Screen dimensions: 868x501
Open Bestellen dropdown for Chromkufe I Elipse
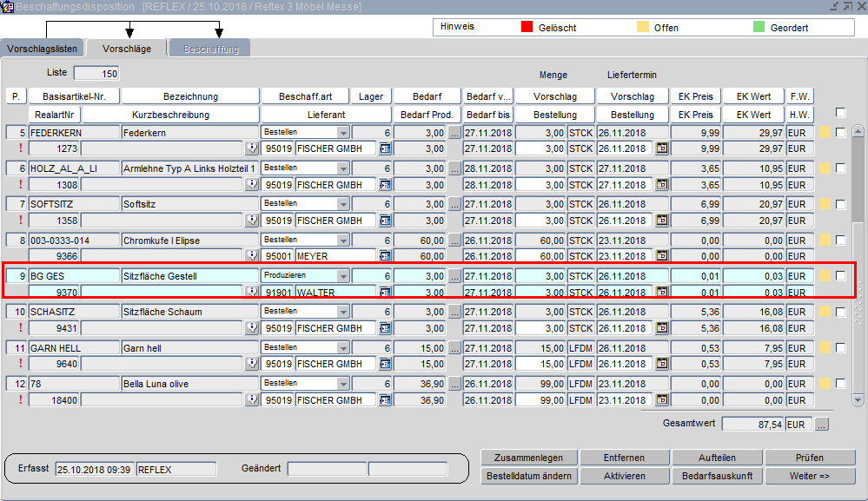343,241
